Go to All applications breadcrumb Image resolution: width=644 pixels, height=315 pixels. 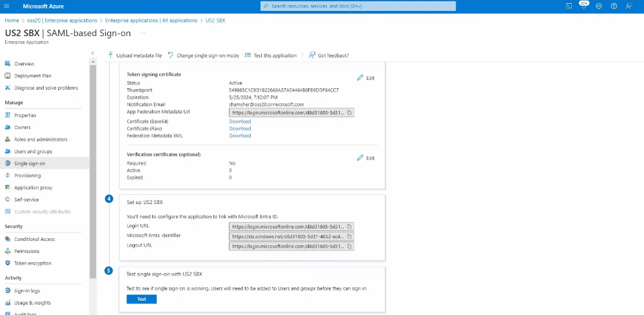[x=151, y=20]
